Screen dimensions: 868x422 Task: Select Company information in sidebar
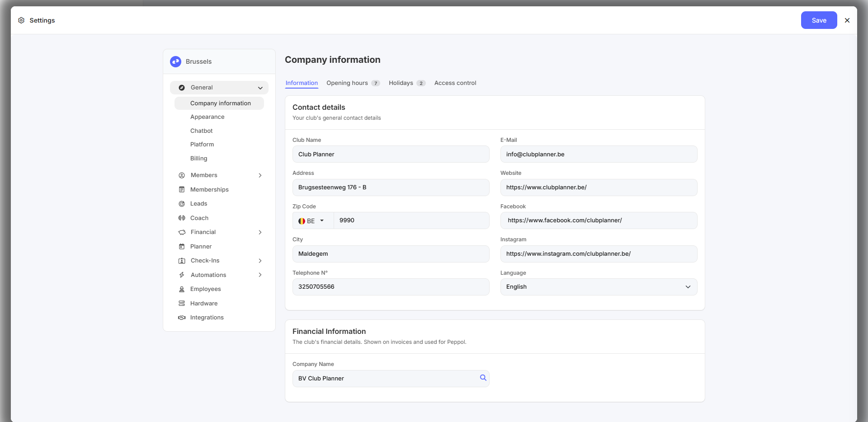point(219,103)
